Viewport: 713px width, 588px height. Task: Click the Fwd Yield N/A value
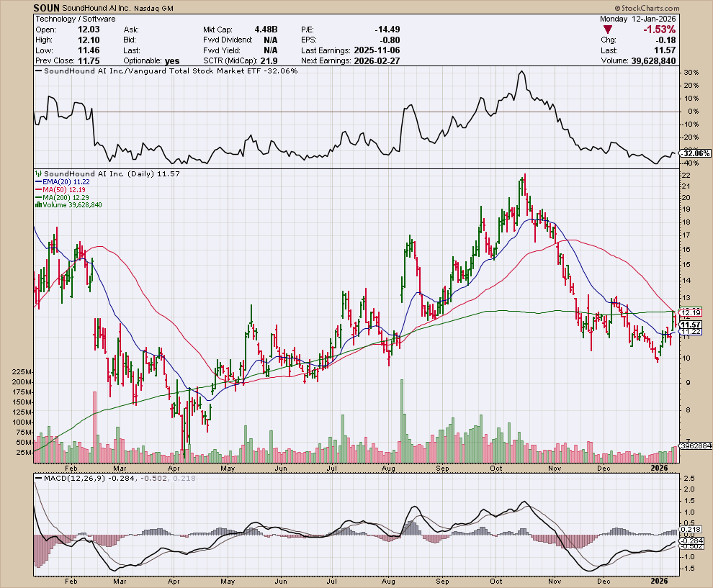point(270,50)
